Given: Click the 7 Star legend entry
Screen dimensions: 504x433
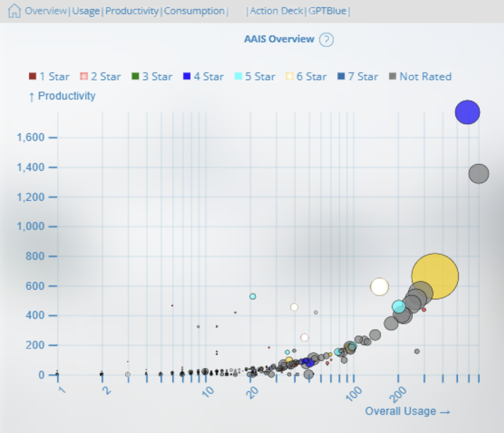Looking at the screenshot, I should click(x=358, y=77).
